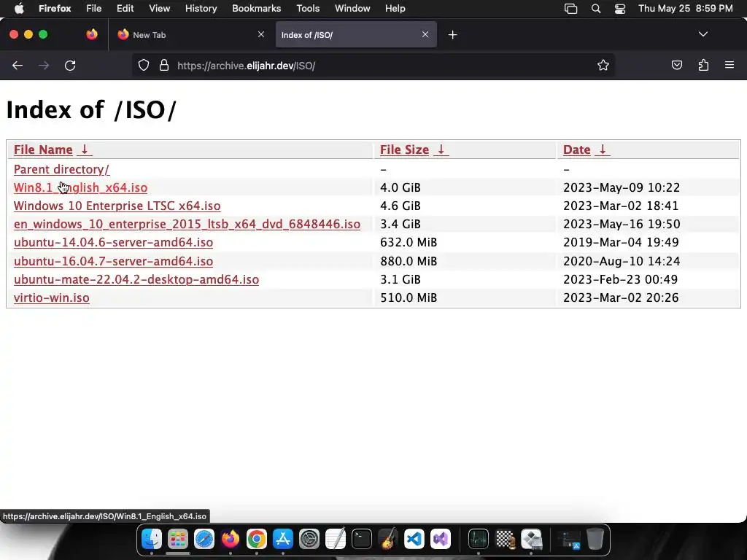Reload the current page
This screenshot has width=747, height=560.
point(70,66)
